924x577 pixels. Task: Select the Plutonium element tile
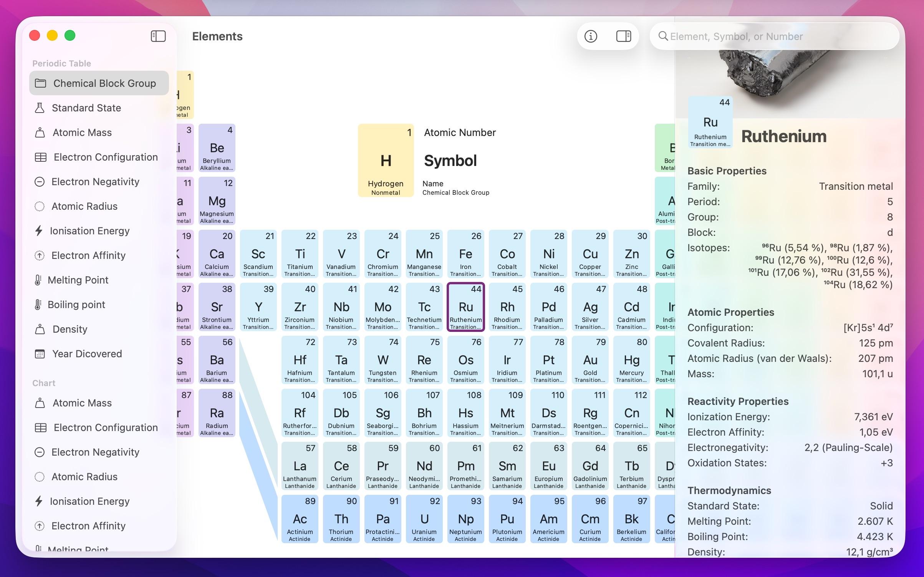pos(507,519)
